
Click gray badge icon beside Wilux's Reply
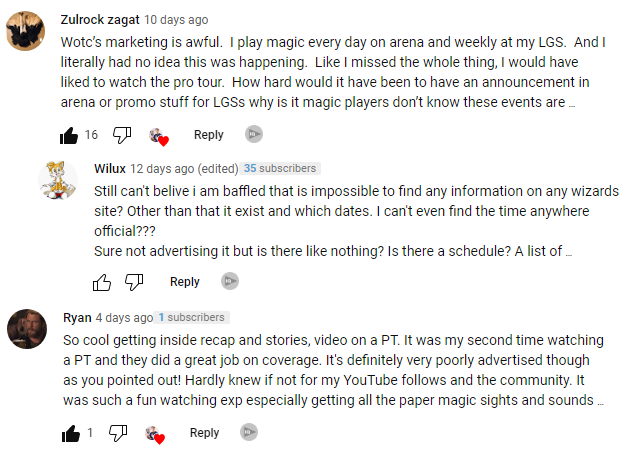pyautogui.click(x=231, y=282)
